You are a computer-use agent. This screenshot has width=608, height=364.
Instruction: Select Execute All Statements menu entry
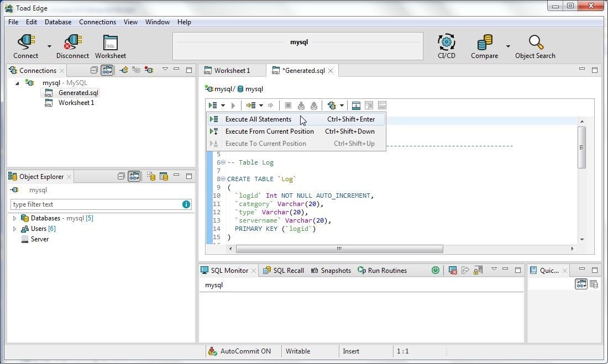click(296, 119)
